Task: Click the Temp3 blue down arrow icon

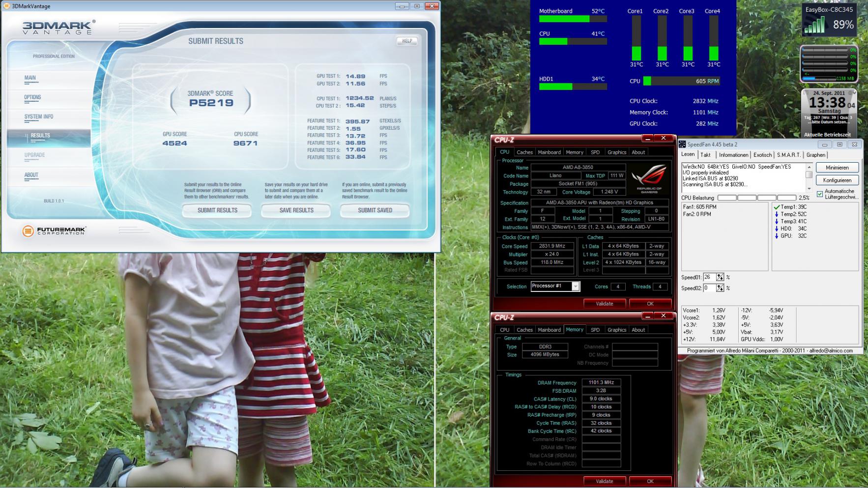Action: coord(777,221)
